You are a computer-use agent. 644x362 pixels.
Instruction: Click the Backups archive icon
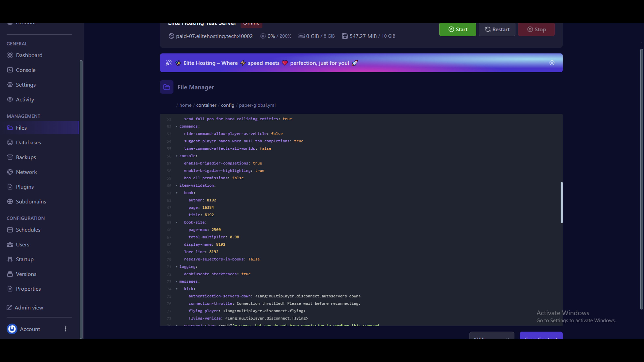point(10,157)
